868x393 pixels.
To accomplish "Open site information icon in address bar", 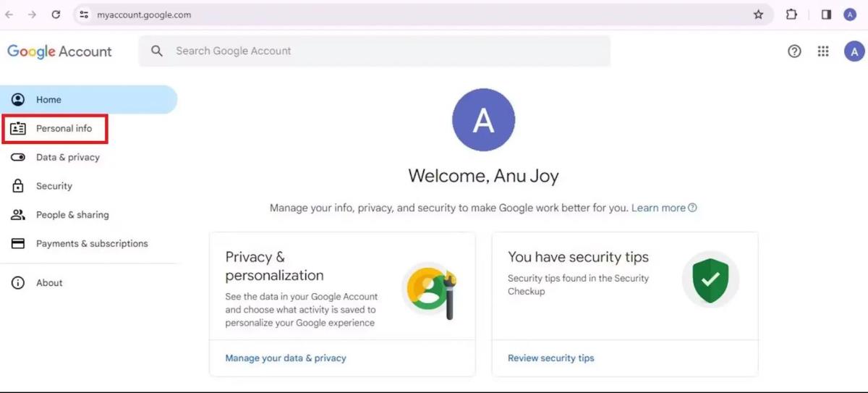I will [84, 14].
